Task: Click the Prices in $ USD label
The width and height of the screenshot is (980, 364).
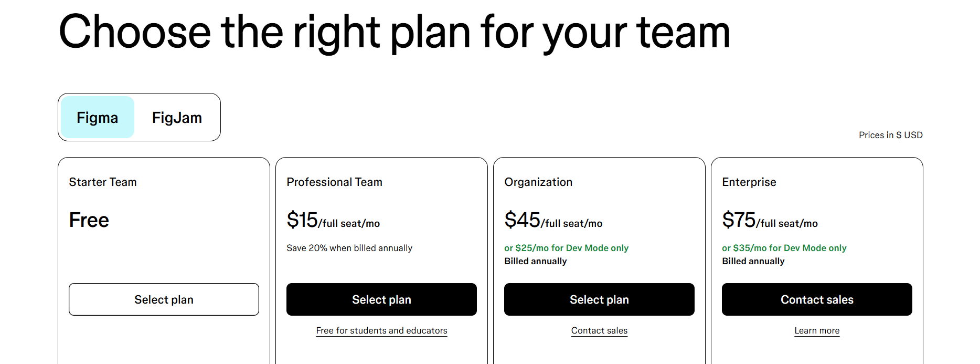Action: point(890,134)
